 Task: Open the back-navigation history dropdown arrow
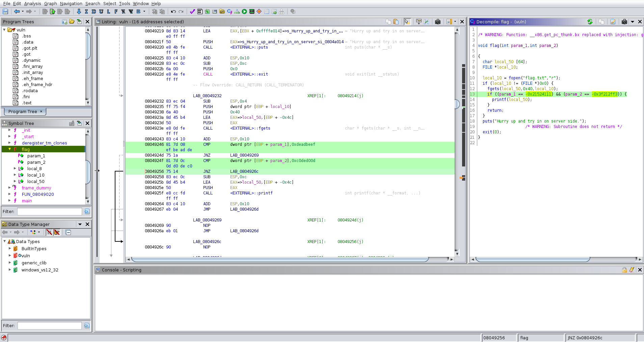coord(23,11)
